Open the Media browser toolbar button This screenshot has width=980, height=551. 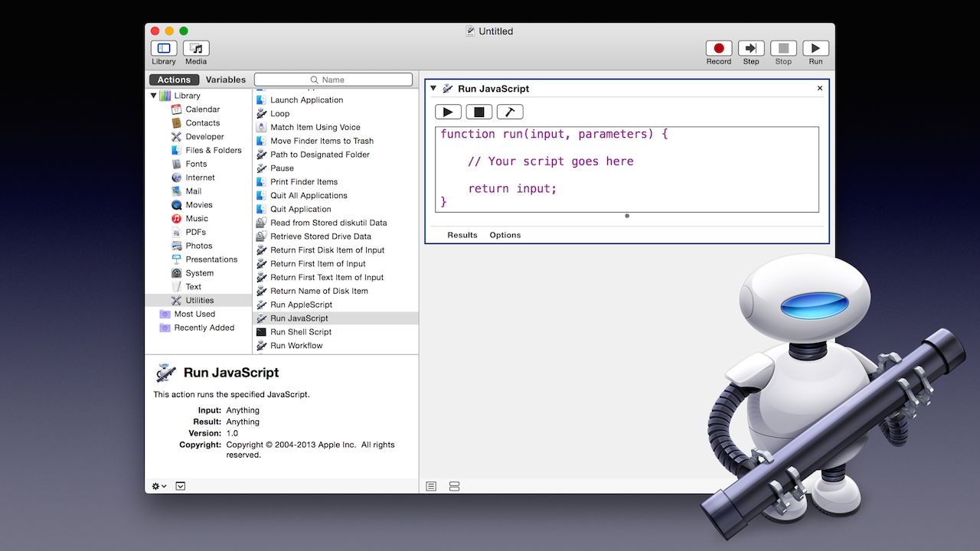click(196, 48)
